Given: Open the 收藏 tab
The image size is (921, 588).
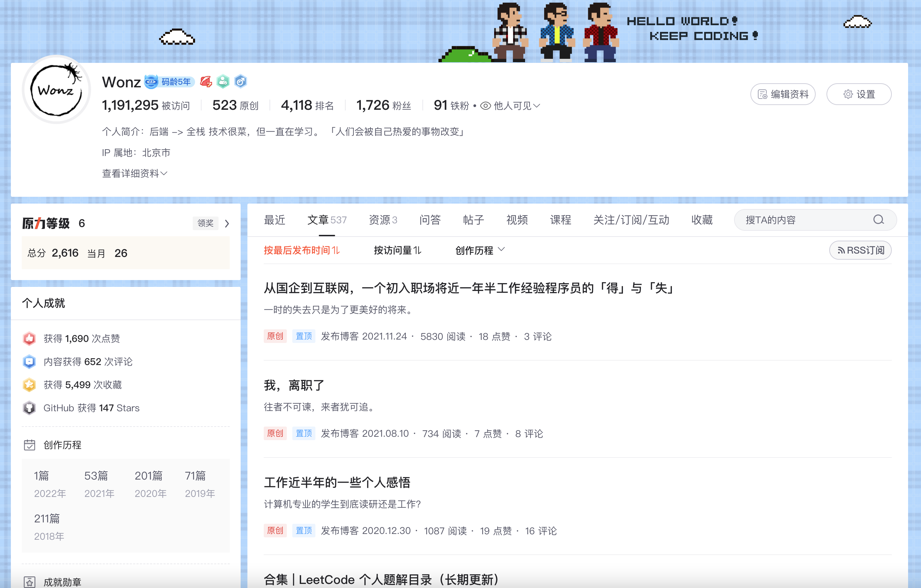Looking at the screenshot, I should pos(701,220).
